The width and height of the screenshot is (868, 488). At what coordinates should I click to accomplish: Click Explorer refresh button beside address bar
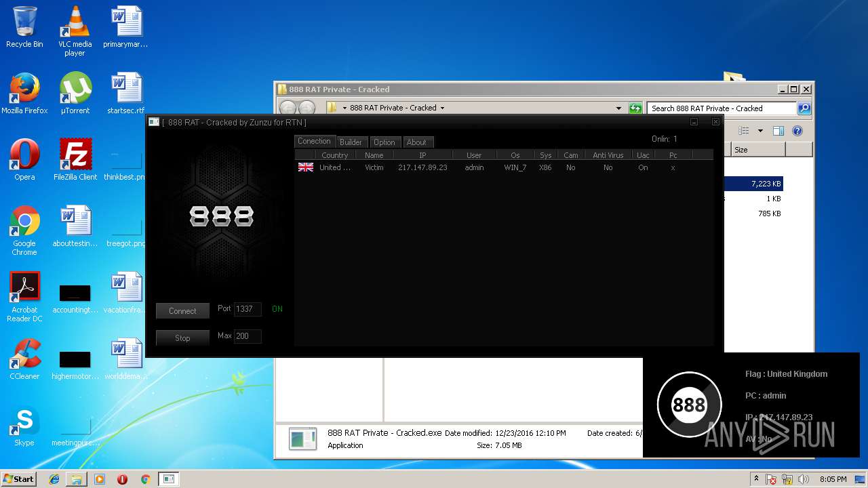(635, 108)
